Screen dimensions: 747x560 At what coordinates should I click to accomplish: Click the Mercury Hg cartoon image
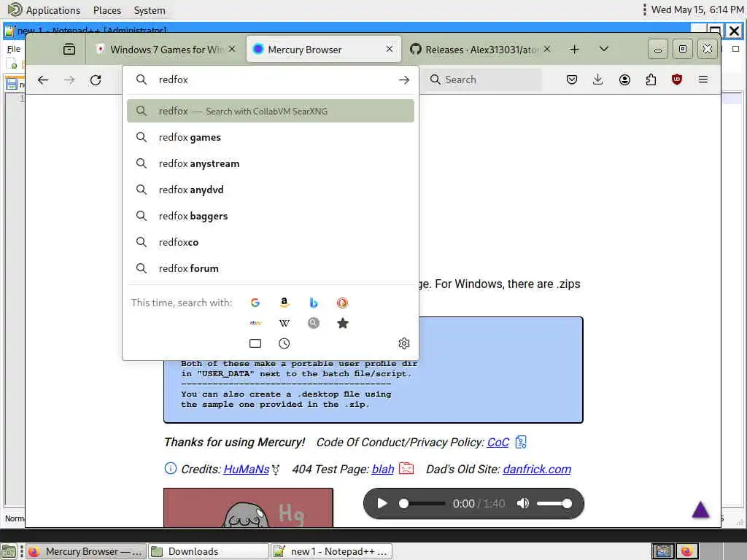coord(248,507)
